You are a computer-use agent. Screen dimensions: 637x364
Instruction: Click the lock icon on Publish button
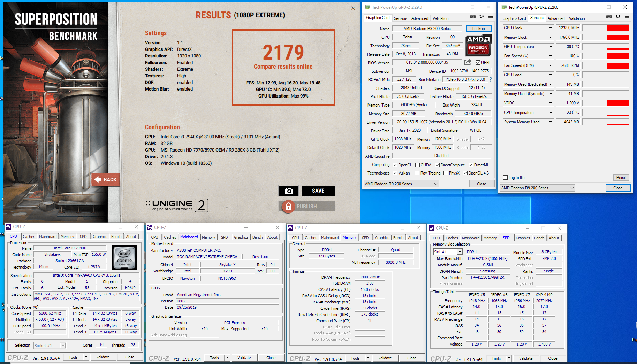point(288,207)
